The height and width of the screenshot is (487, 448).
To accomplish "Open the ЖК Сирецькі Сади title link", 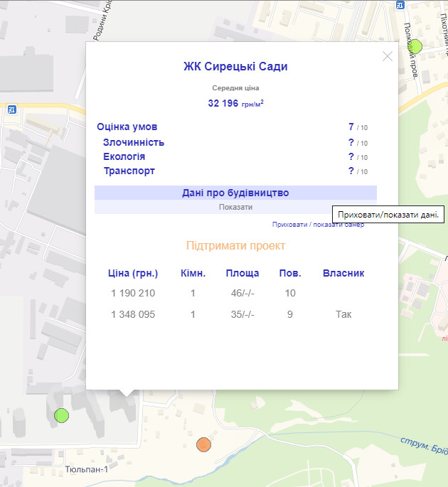I will point(235,67).
